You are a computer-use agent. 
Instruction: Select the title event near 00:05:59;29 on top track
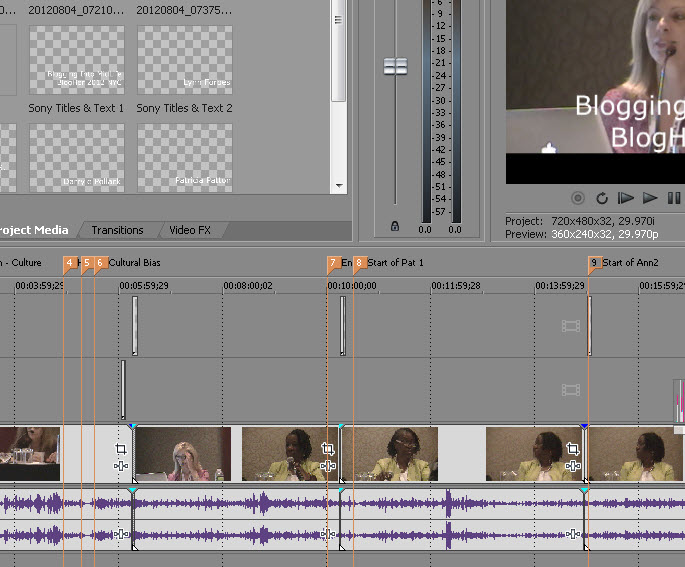[135, 326]
